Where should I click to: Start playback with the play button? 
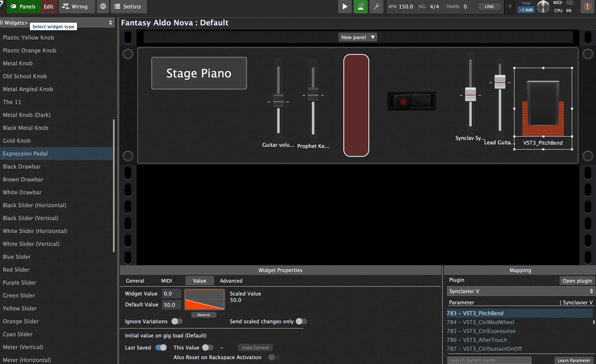345,7
